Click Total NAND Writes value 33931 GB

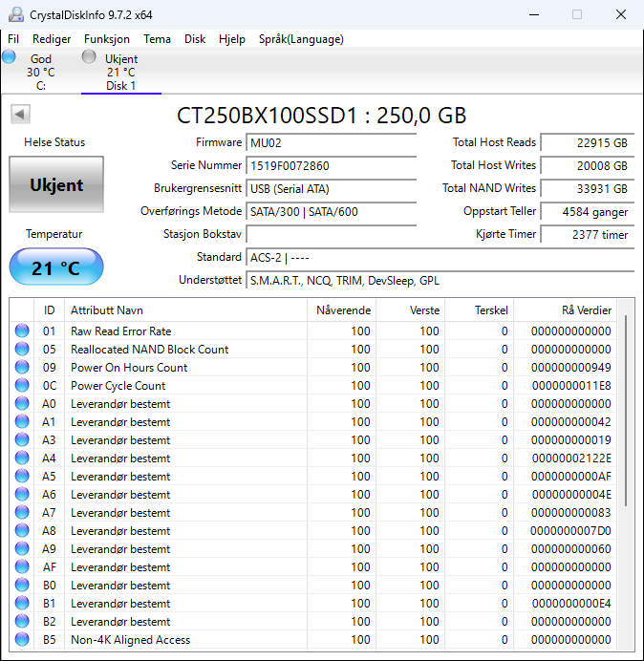click(588, 188)
